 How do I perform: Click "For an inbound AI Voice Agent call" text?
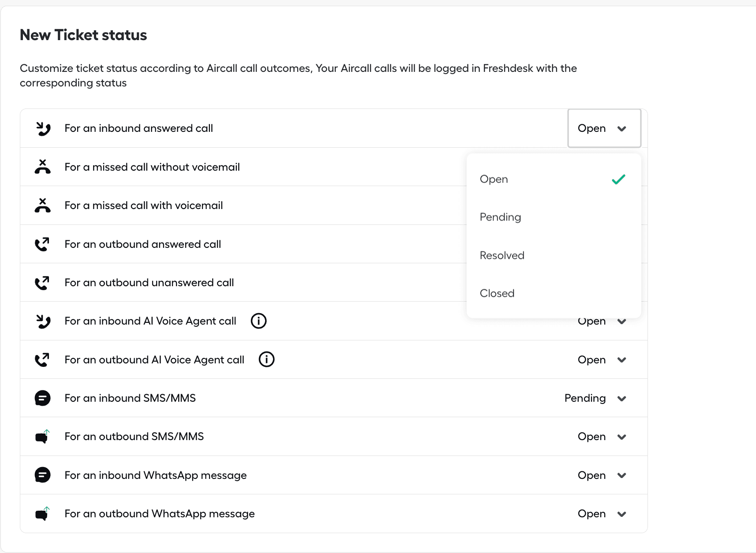point(150,321)
